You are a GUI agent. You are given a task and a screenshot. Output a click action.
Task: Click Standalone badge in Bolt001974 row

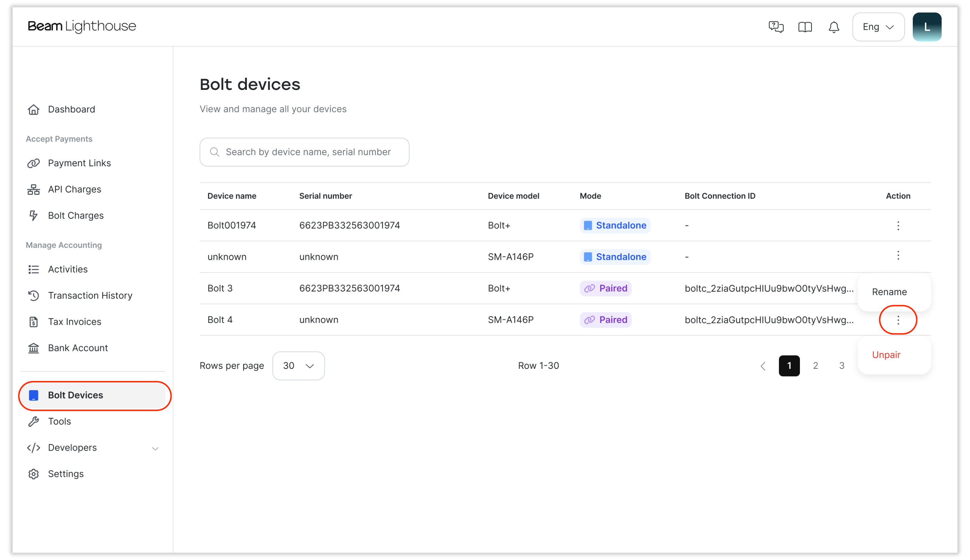(x=615, y=225)
